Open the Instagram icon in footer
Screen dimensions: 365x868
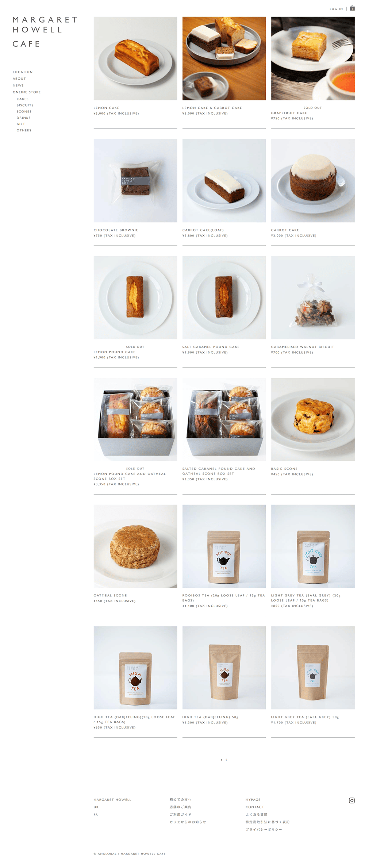pyautogui.click(x=352, y=800)
